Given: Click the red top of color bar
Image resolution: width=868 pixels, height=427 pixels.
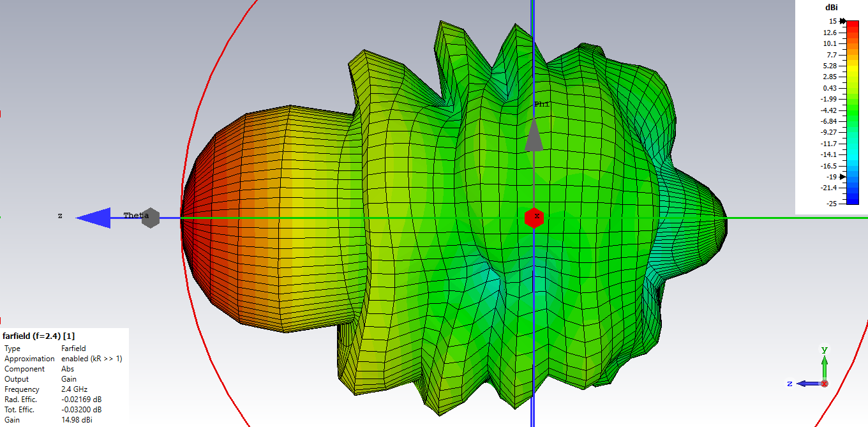Looking at the screenshot, I should (852, 26).
